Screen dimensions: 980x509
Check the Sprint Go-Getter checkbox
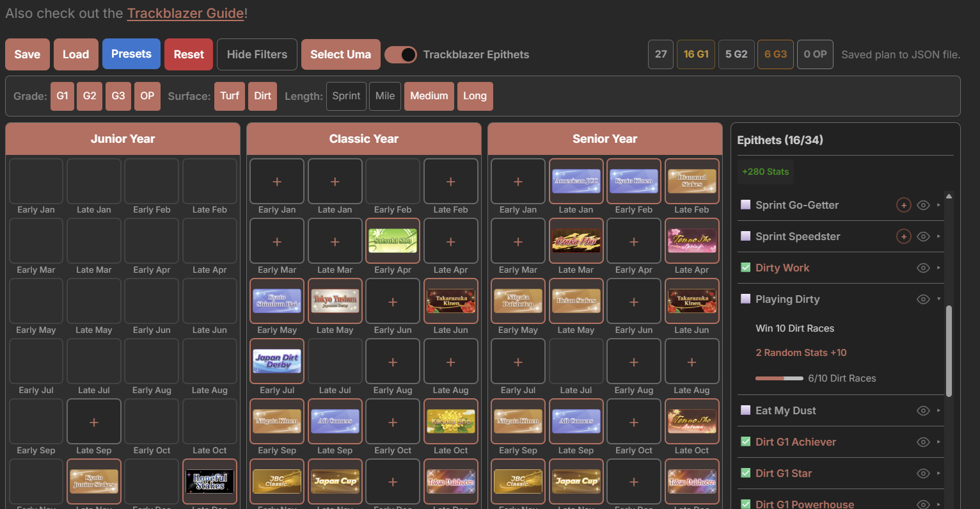click(745, 205)
